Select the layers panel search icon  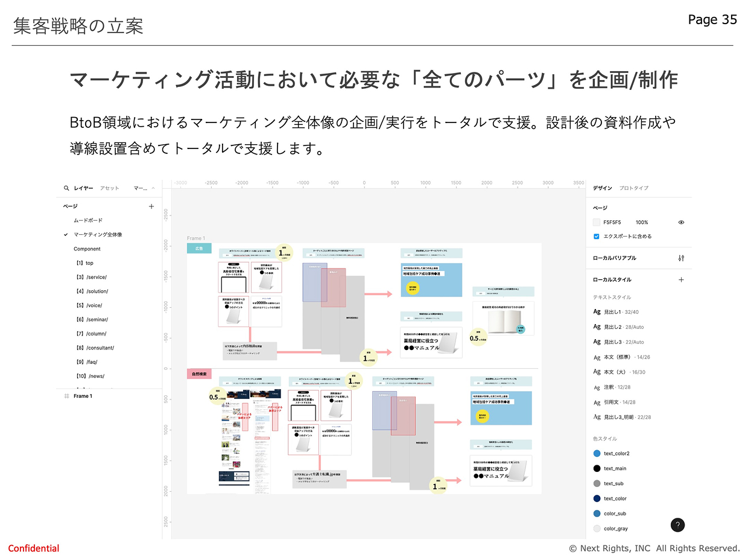pos(66,188)
